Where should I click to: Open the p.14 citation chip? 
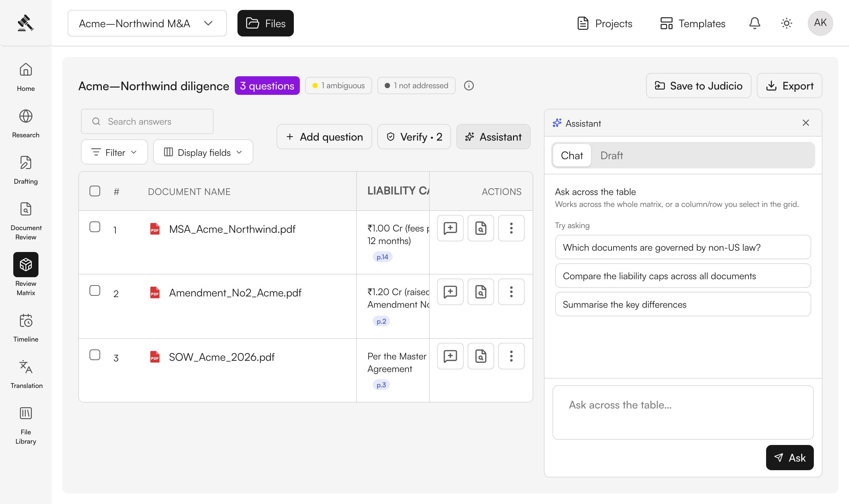[x=382, y=257]
